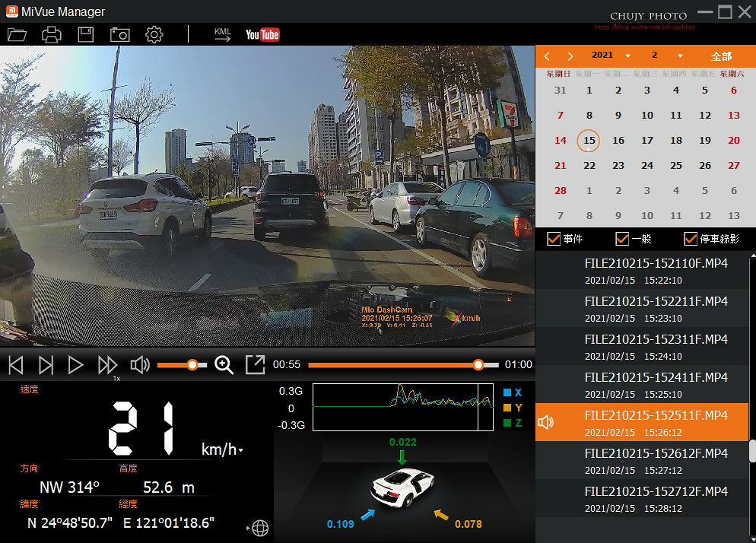Select January 31 on the calendar
The image size is (756, 543).
pos(561,90)
